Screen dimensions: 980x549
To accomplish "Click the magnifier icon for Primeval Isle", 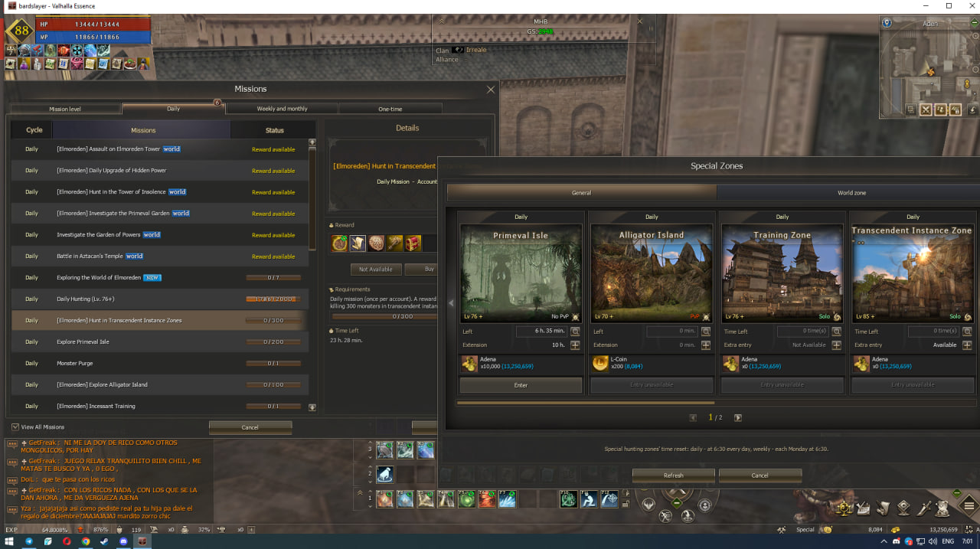I will click(575, 332).
